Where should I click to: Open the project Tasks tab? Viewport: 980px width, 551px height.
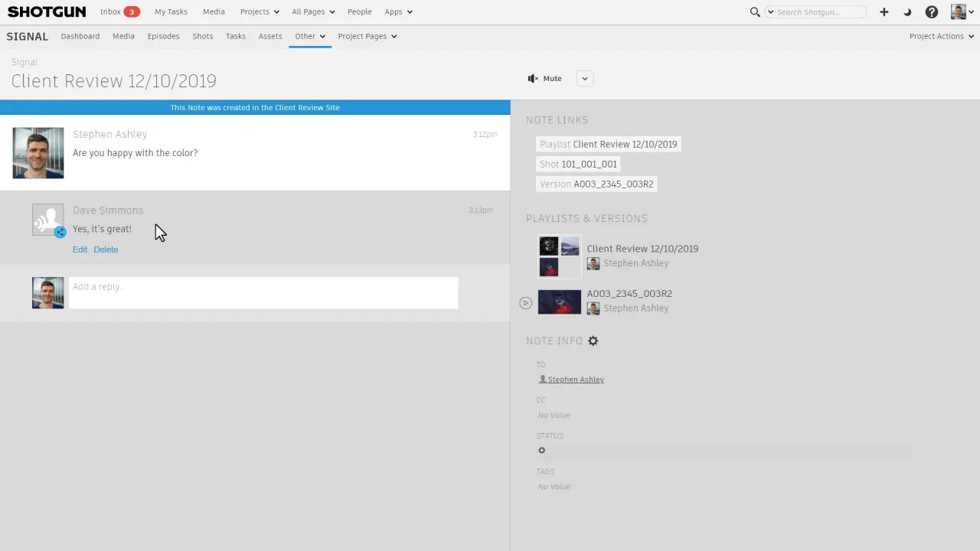pyautogui.click(x=236, y=36)
